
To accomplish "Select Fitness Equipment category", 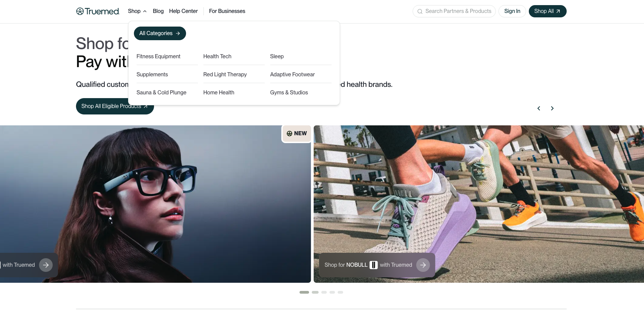I will (x=158, y=57).
